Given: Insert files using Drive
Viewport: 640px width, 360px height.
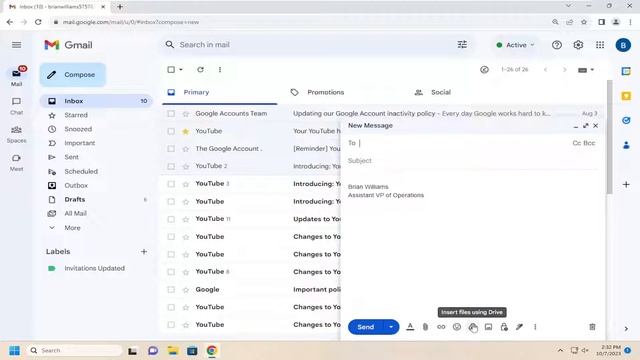Looking at the screenshot, I should [473, 327].
